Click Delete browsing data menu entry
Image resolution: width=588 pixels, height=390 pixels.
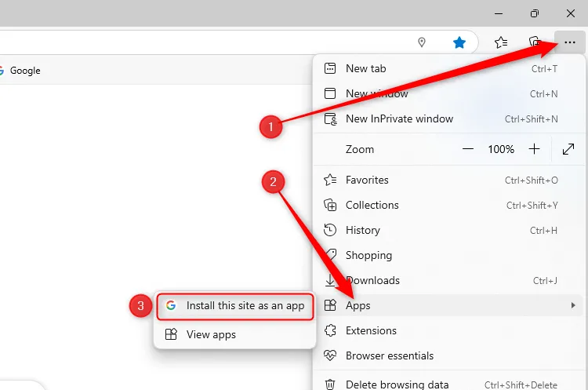point(397,385)
